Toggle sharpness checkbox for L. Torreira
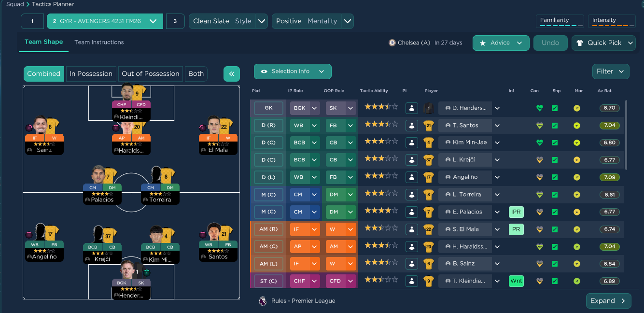This screenshot has height=313, width=644. point(555,195)
